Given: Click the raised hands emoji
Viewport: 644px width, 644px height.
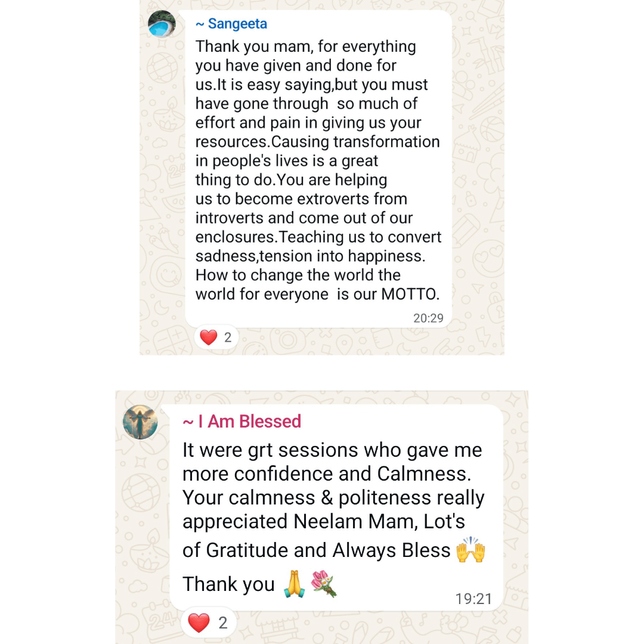Looking at the screenshot, I should (470, 550).
